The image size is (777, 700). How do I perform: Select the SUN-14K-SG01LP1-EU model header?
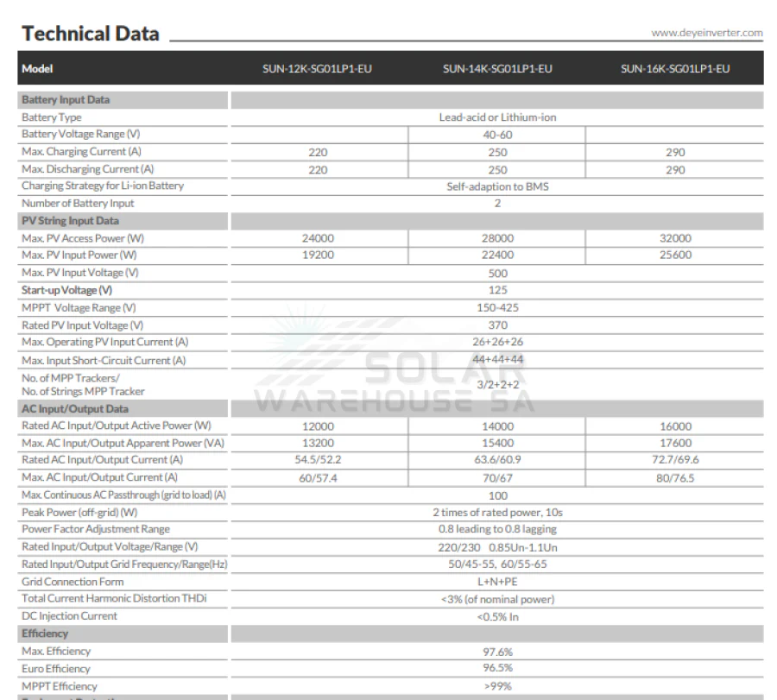pyautogui.click(x=497, y=69)
